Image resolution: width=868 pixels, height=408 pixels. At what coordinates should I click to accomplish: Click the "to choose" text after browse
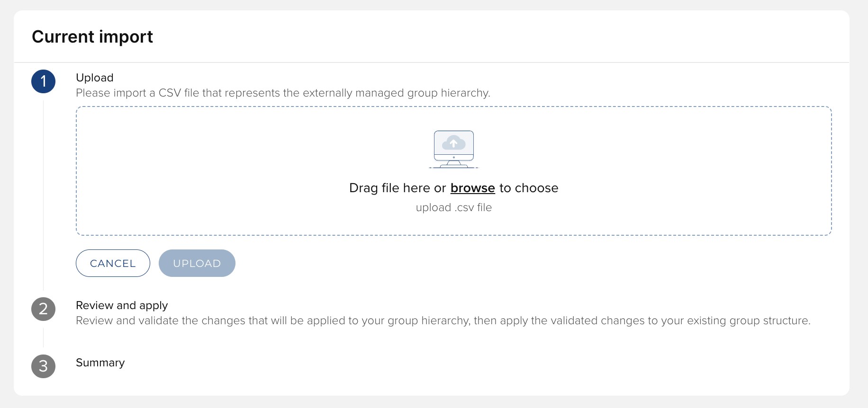click(x=529, y=188)
